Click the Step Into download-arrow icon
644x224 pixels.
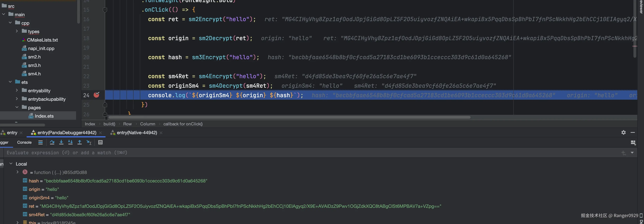(61, 142)
